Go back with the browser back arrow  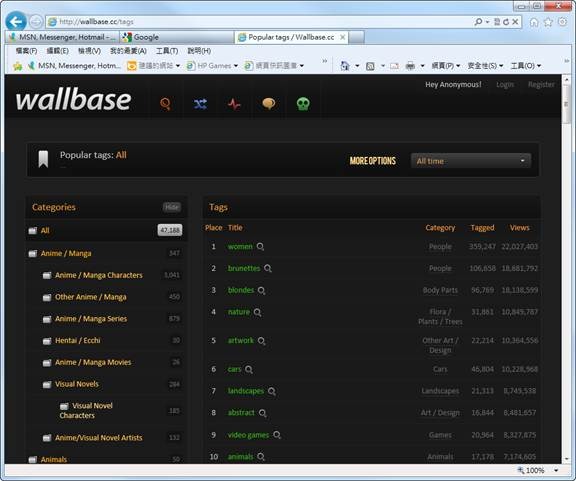(16, 22)
